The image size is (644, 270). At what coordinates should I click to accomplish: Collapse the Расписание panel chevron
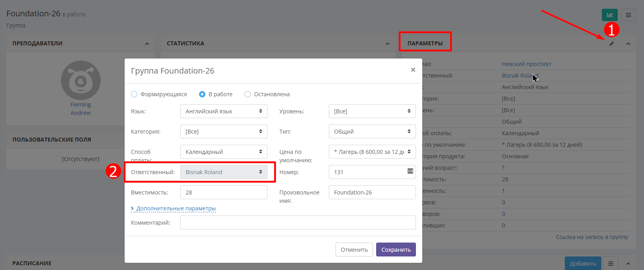click(x=628, y=264)
